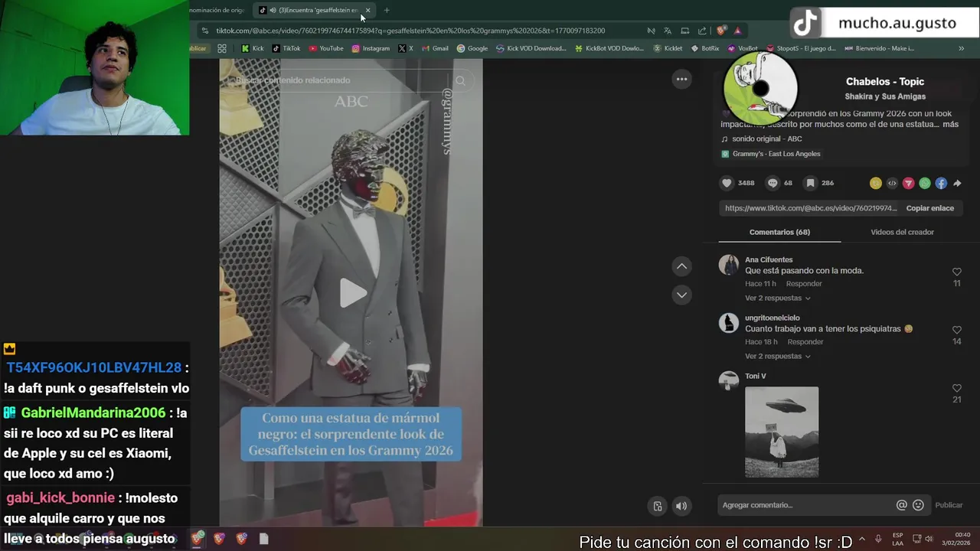
Task: Click the share page icon in address bar
Action: point(702,31)
